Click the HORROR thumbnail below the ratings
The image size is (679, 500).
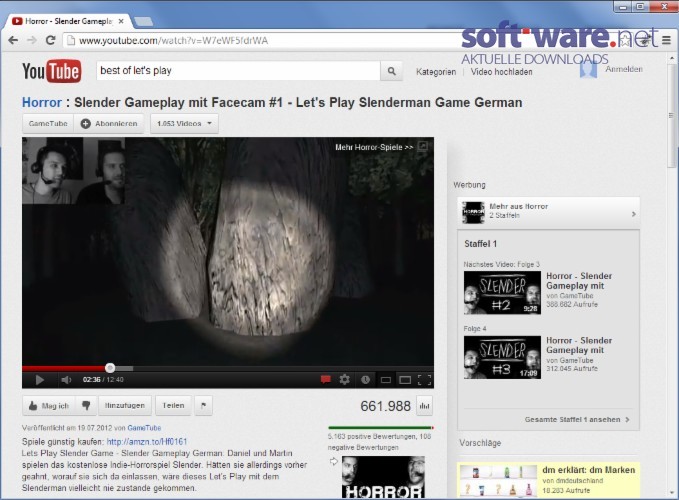coord(383,477)
